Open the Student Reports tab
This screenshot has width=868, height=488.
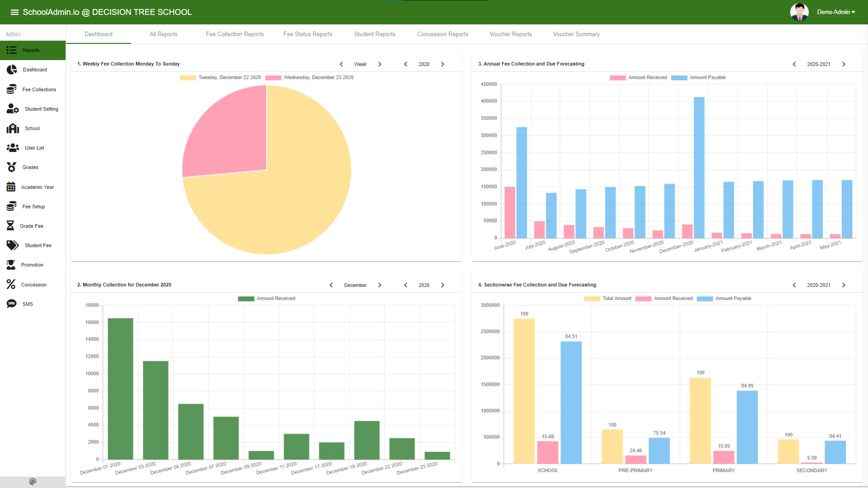pos(375,34)
